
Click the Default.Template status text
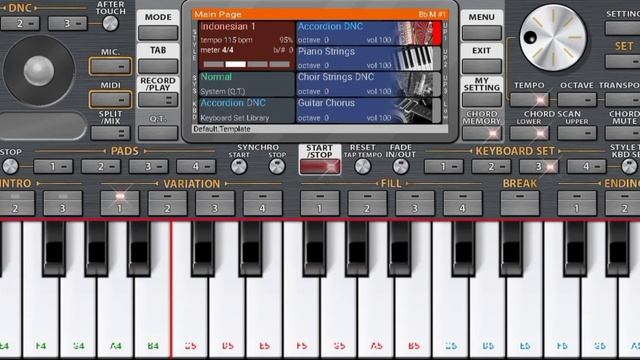pos(222,129)
